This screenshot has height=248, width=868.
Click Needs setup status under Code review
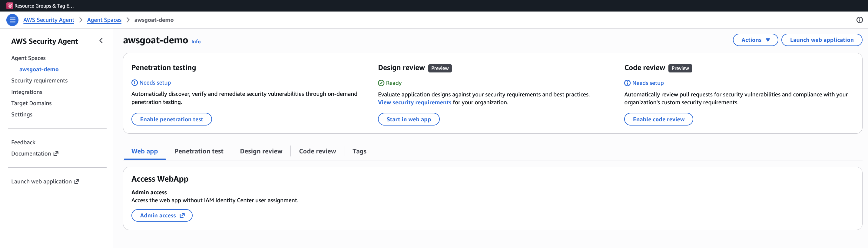coord(644,83)
